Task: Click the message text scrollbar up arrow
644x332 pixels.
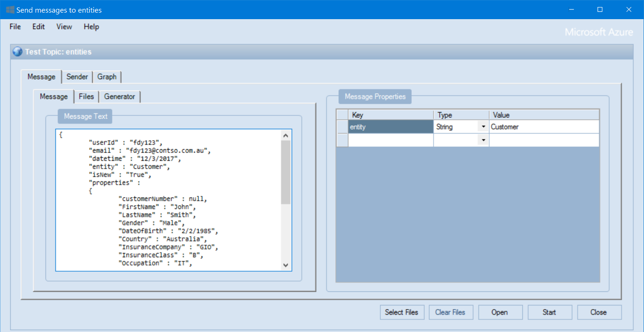Action: [286, 135]
